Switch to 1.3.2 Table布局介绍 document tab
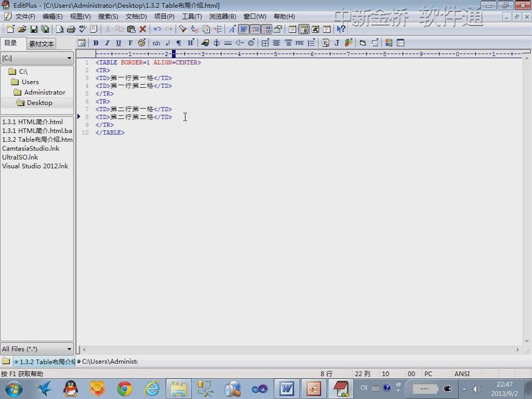532x399 pixels. [x=45, y=362]
